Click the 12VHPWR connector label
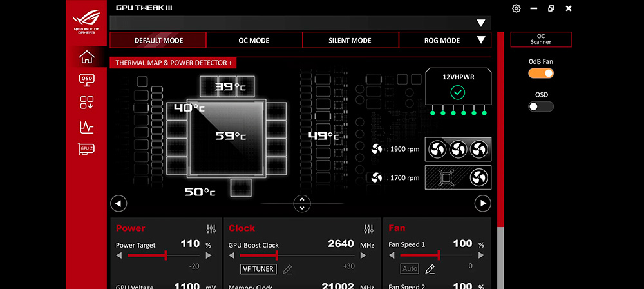Screen dimensions: 644x289 coord(459,77)
